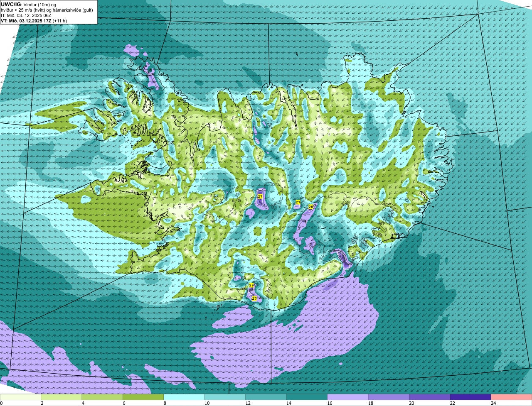Click the yellow 29 peak gust label
This screenshot has width=532, height=406.
click(x=251, y=286)
